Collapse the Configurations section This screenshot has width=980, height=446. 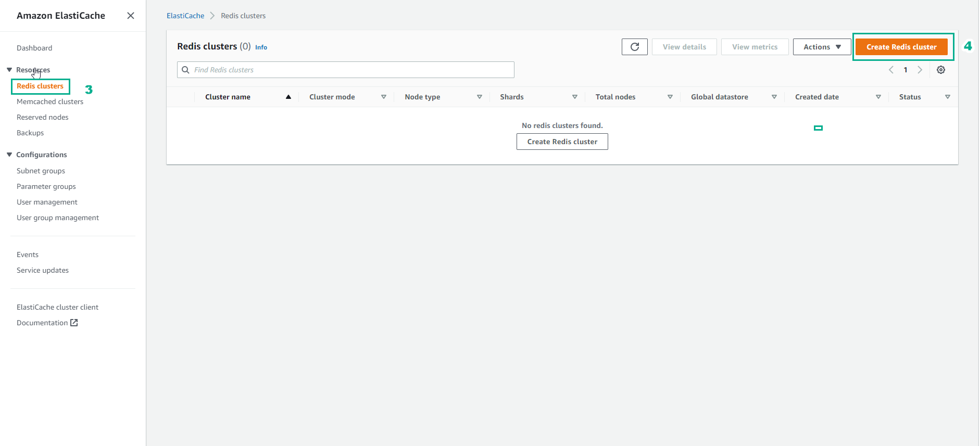[x=9, y=155]
